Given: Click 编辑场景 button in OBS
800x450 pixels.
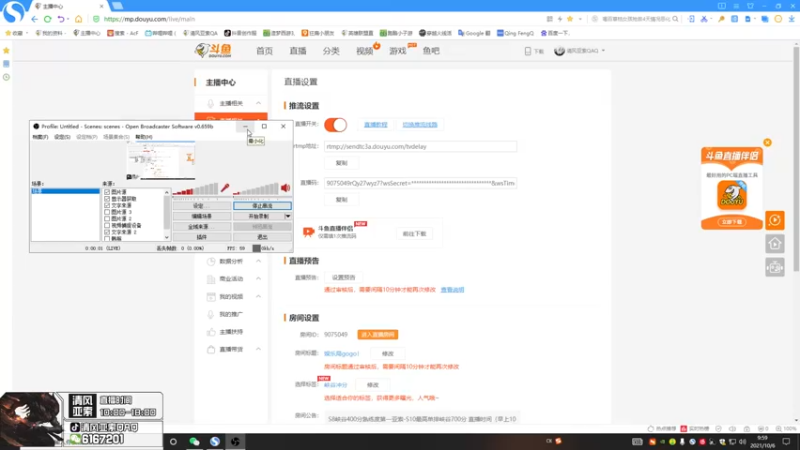Looking at the screenshot, I should [202, 216].
